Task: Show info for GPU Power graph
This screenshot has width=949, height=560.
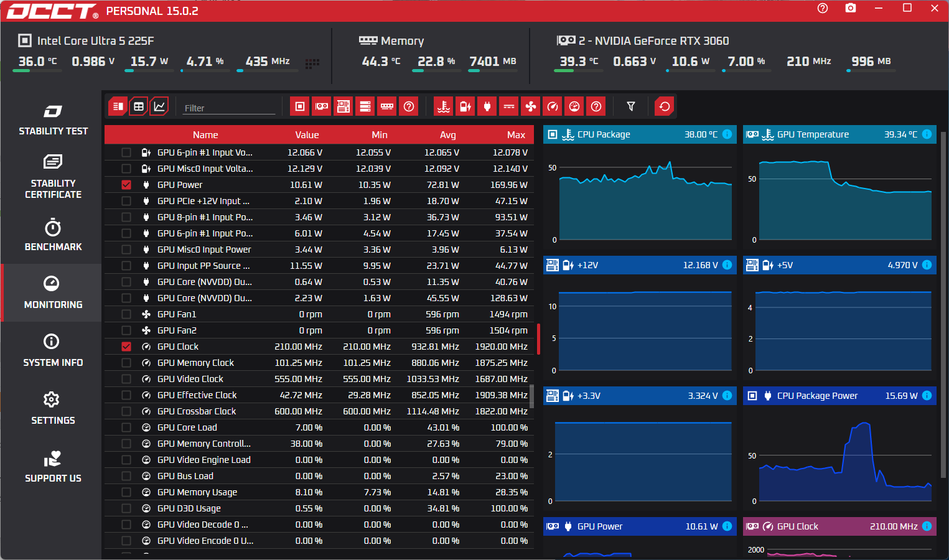Action: tap(727, 526)
